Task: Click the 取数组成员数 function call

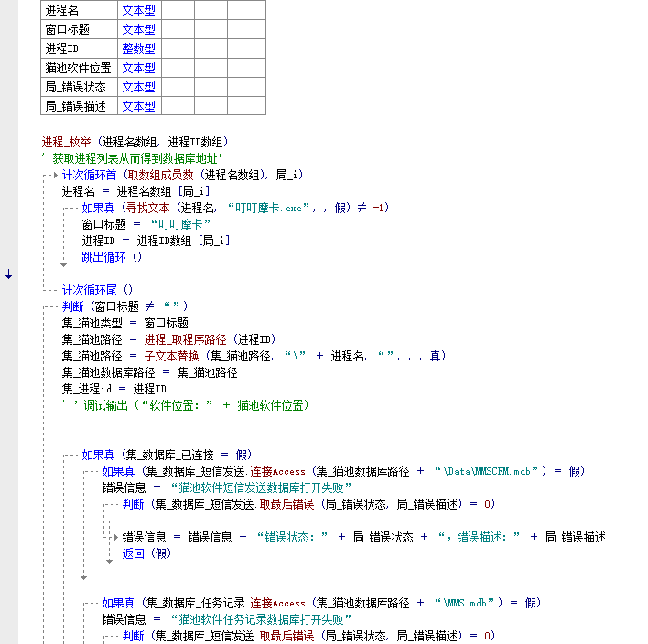Action: click(160, 175)
